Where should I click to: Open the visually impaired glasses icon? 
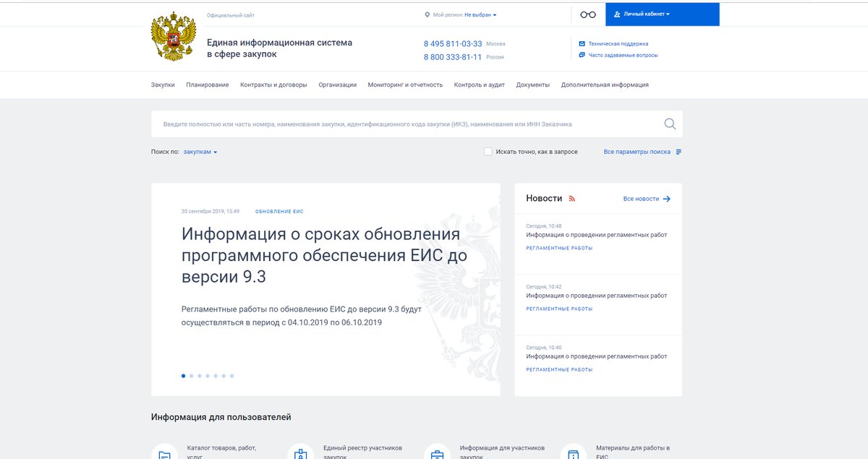point(588,14)
